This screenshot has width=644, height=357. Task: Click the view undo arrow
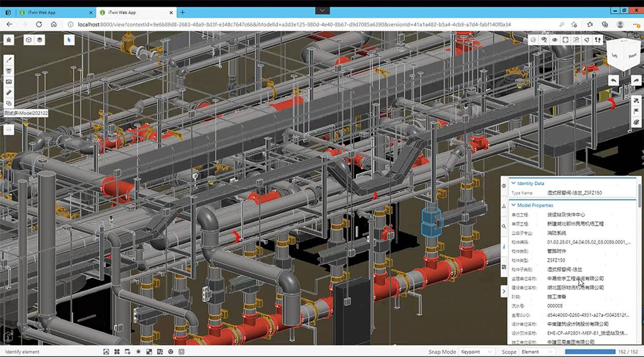[614, 81]
